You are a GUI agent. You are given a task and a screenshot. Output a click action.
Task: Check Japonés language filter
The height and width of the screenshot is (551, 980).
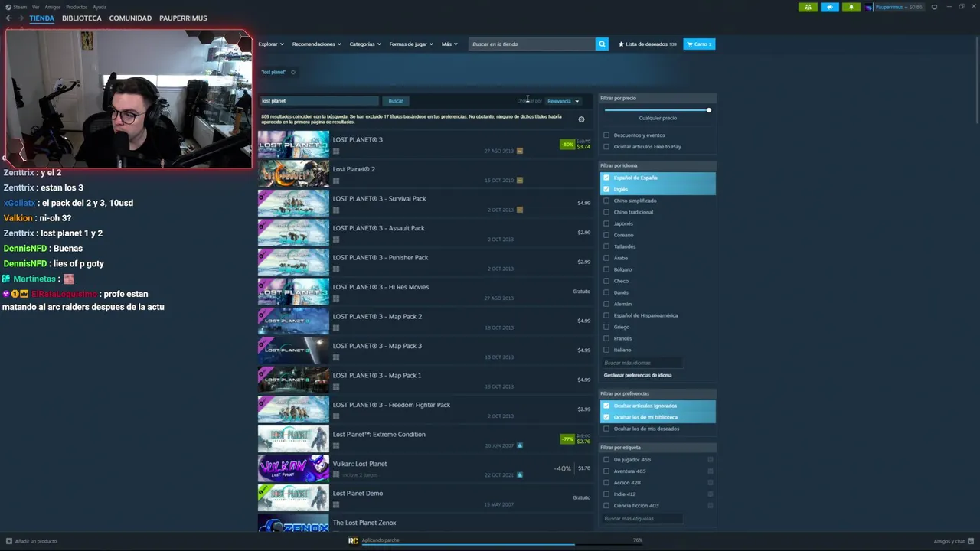(606, 223)
